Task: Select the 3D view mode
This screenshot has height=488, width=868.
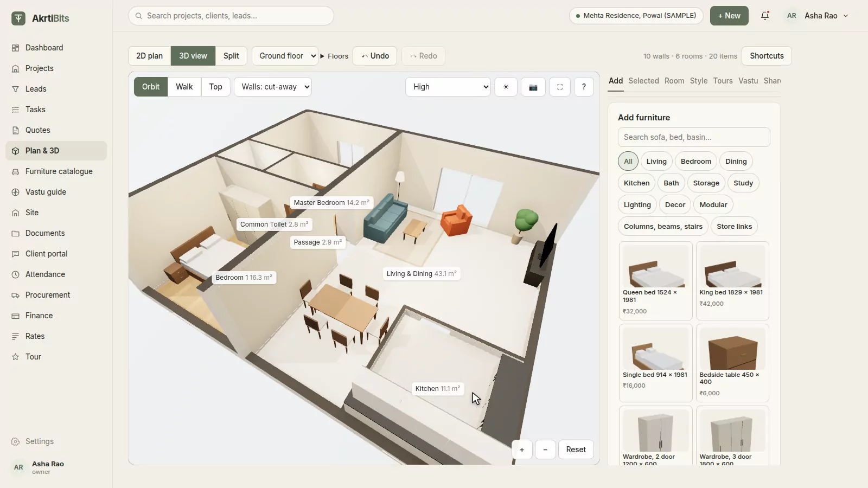Action: tap(193, 56)
